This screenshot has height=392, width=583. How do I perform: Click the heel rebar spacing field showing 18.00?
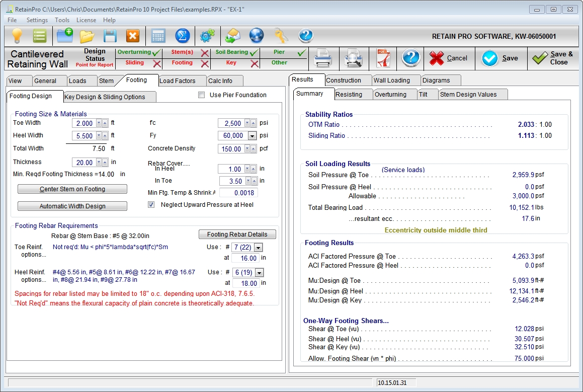245,283
